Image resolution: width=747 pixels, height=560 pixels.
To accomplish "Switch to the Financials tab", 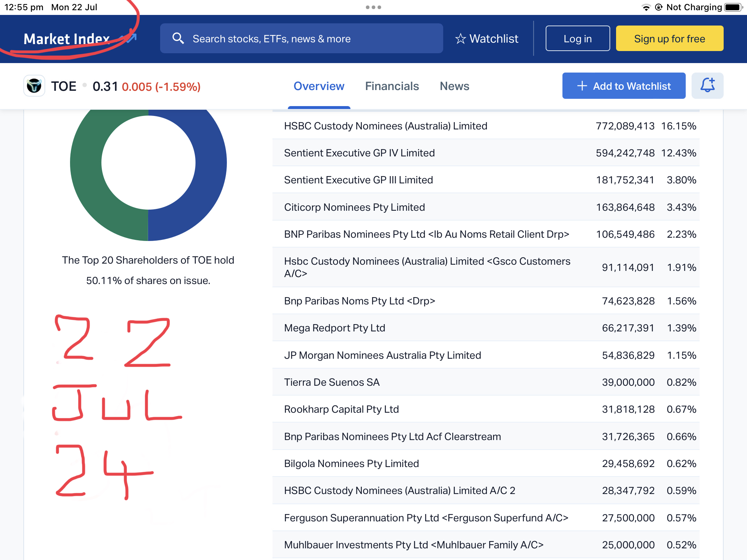I will click(392, 86).
